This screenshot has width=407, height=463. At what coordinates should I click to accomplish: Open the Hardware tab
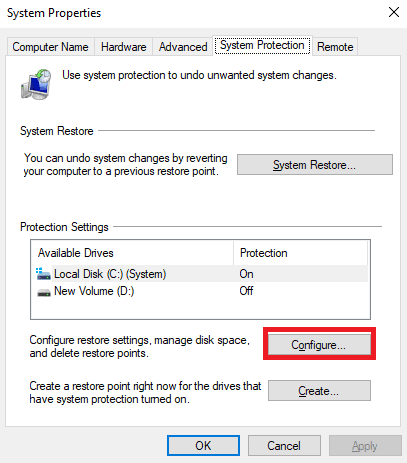(124, 47)
